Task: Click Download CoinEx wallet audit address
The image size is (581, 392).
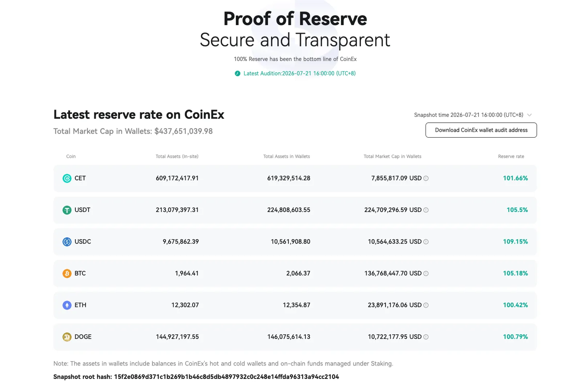Action: (x=481, y=130)
